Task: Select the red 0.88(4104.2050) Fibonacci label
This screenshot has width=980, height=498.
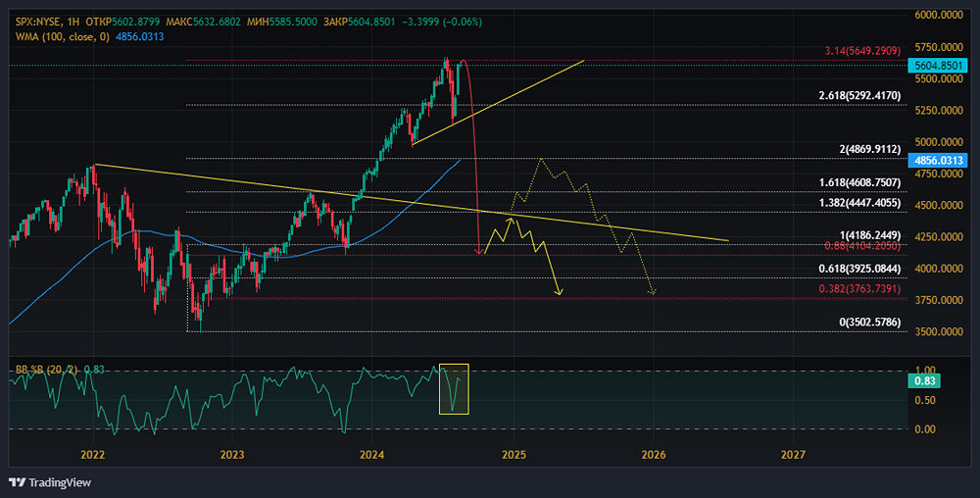Action: (x=862, y=246)
